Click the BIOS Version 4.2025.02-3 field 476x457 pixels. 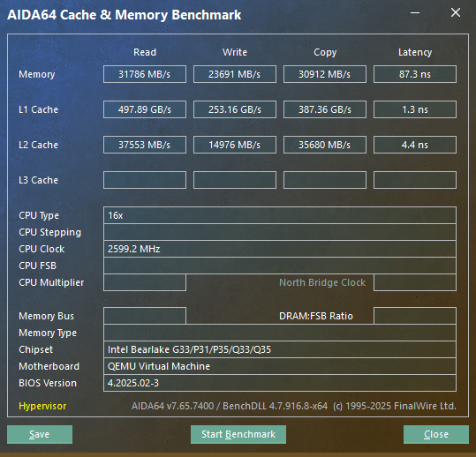(x=280, y=383)
